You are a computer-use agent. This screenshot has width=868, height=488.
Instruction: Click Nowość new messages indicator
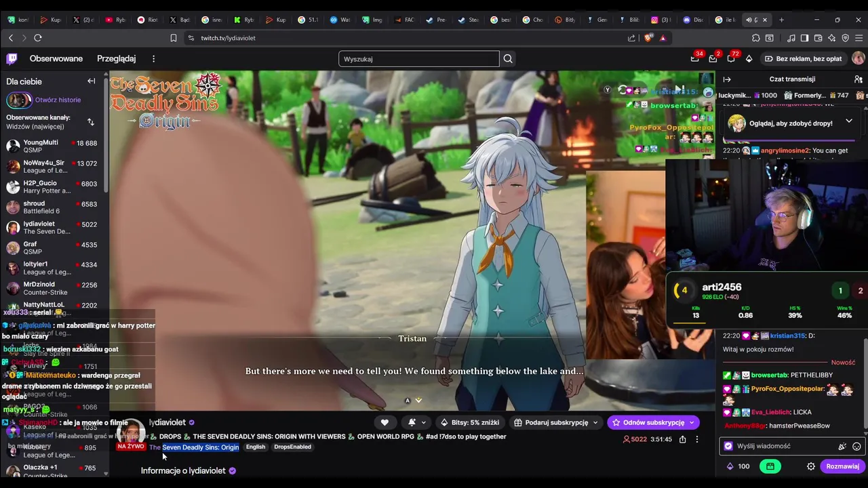point(843,363)
